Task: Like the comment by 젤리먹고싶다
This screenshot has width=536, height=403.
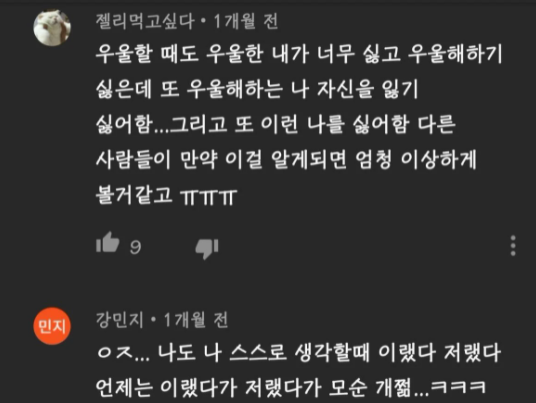Action: (x=108, y=242)
